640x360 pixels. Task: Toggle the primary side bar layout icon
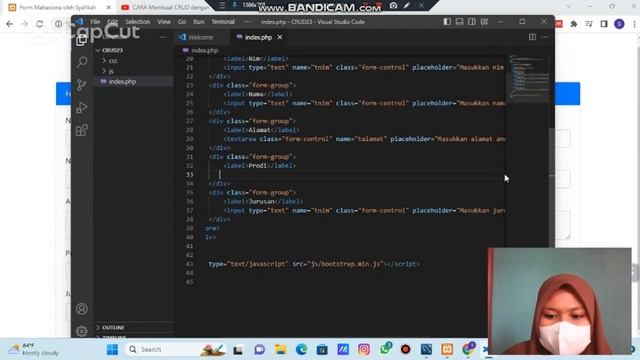[447, 22]
